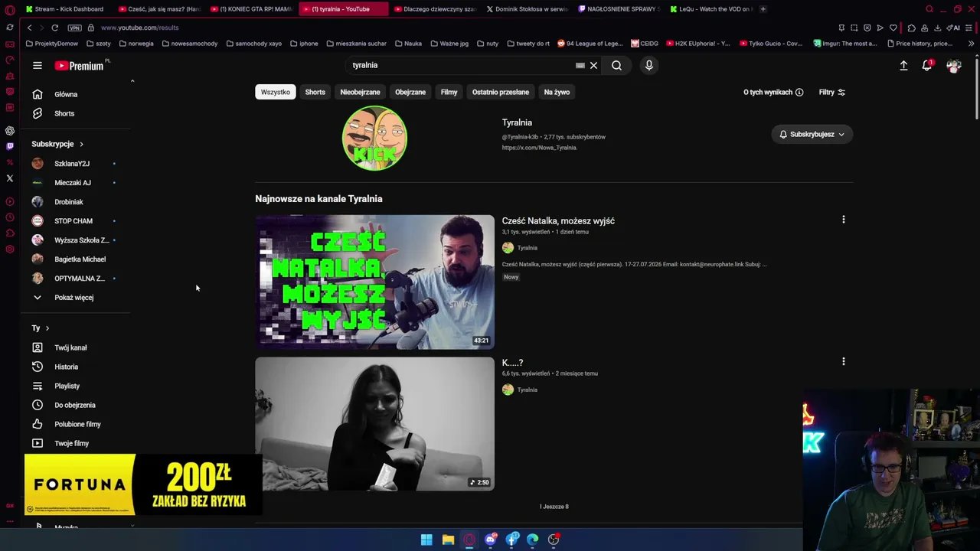Open Polubione filmy liked videos
Screen dimensions: 980x551
77,424
